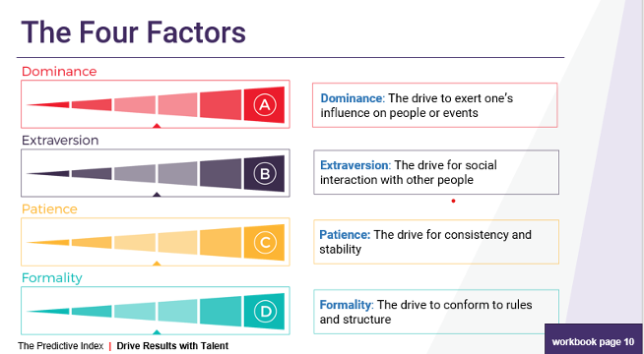The image size is (644, 354).
Task: Click the circled B icon in Extraversion bar
Action: coord(265,174)
